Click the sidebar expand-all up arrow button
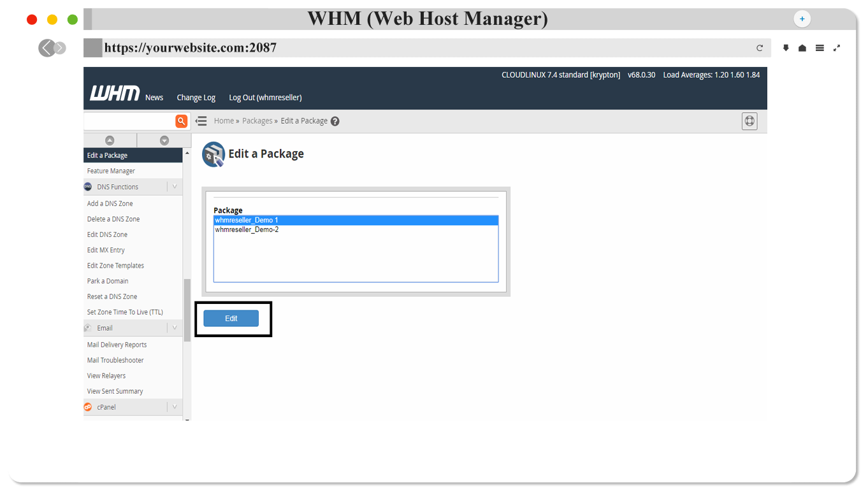This screenshot has height=490, width=868. tap(110, 140)
